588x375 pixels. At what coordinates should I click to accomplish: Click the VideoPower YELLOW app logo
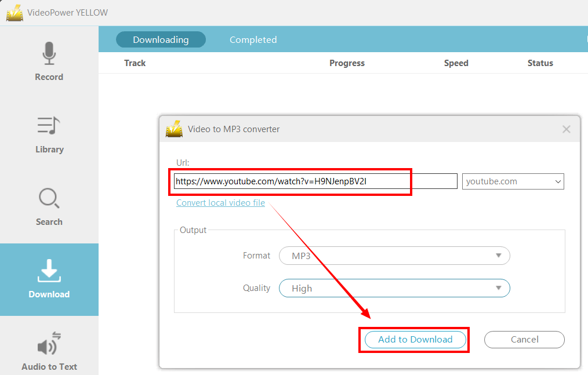(14, 13)
